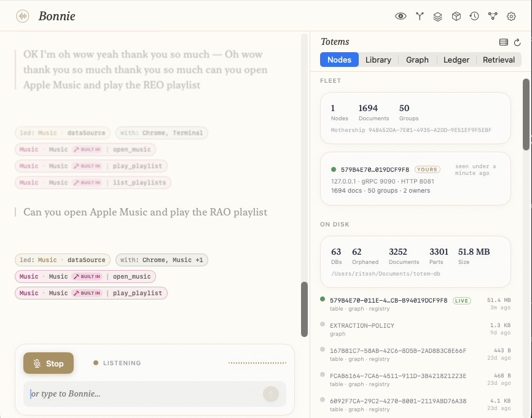The height and width of the screenshot is (418, 532).
Task: Click the BUILT IN badge on bottom open_music
Action: click(x=87, y=277)
